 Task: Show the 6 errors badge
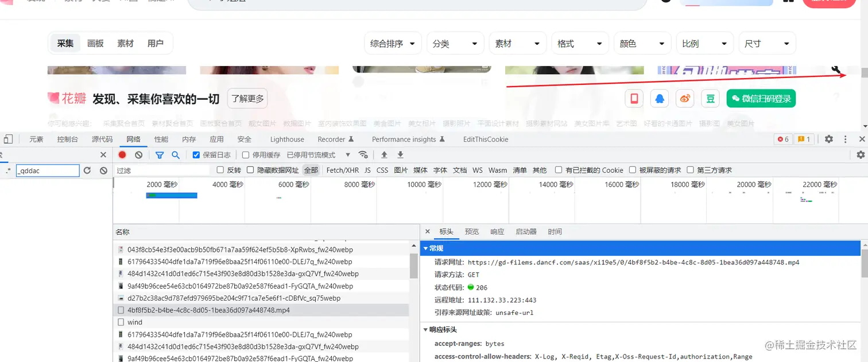(x=782, y=139)
